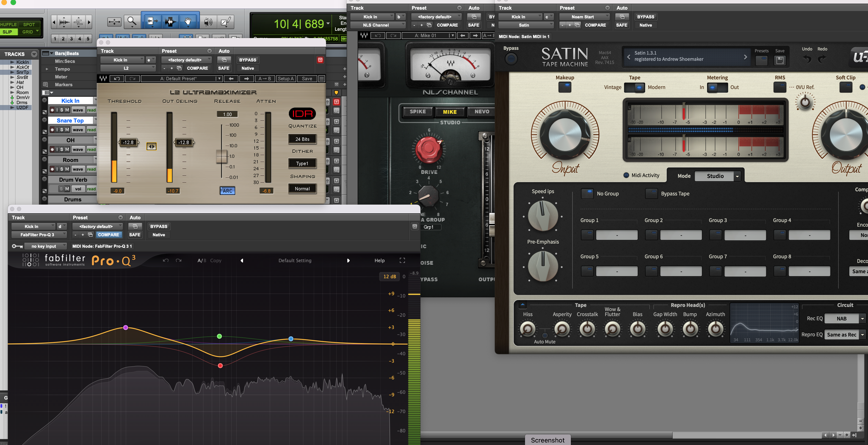
Task: Click Satin Save floppy disk icon
Action: coord(780,60)
